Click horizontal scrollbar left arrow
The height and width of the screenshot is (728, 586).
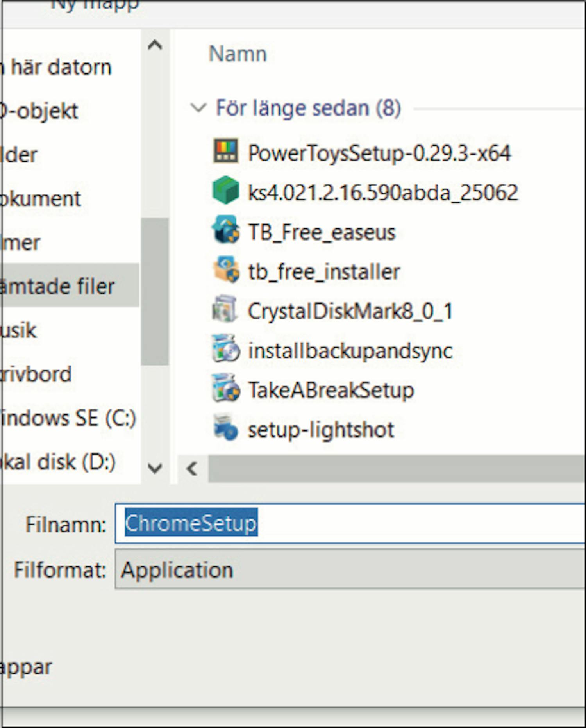click(192, 468)
